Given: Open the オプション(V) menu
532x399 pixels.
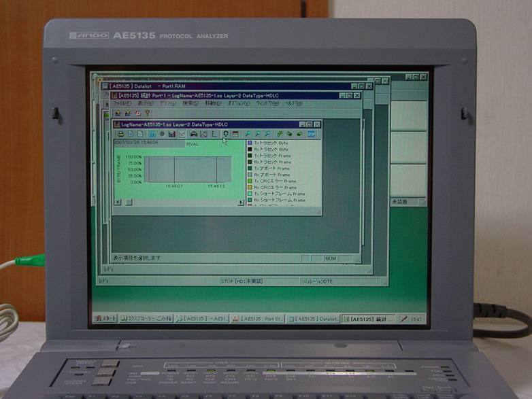Looking at the screenshot, I should [x=239, y=103].
